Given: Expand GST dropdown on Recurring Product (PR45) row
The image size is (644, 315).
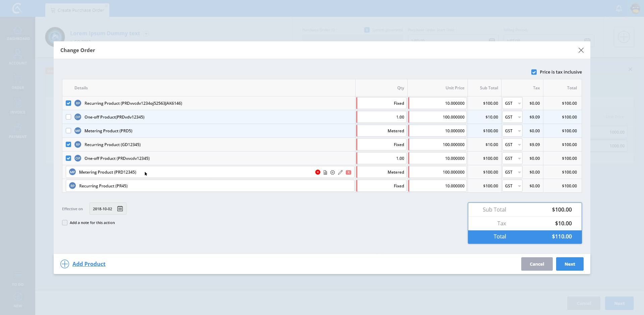Looking at the screenshot, I should (x=512, y=186).
